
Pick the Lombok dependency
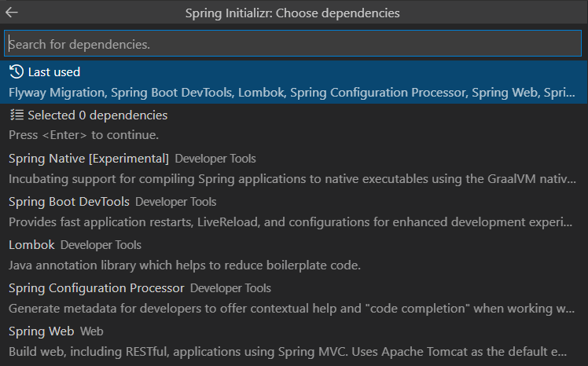coord(31,245)
